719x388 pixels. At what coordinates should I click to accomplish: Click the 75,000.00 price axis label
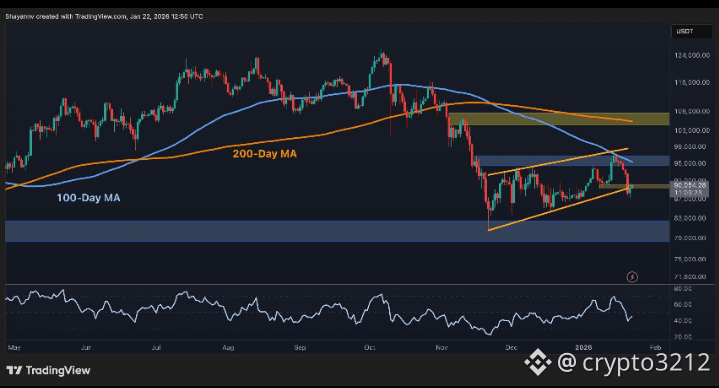(x=690, y=259)
